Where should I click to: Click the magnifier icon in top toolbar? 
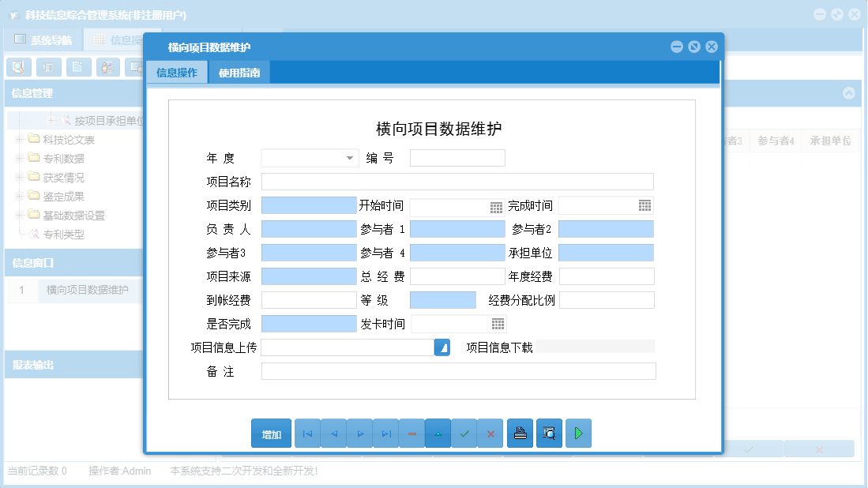tap(18, 67)
